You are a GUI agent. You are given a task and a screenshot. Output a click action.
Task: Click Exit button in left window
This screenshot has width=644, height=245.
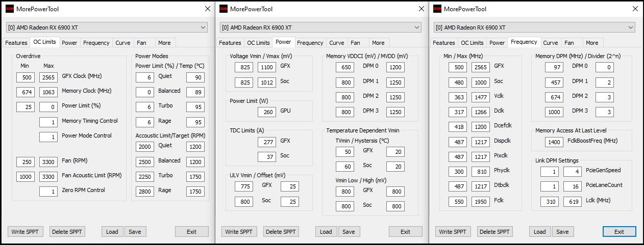[x=191, y=232]
